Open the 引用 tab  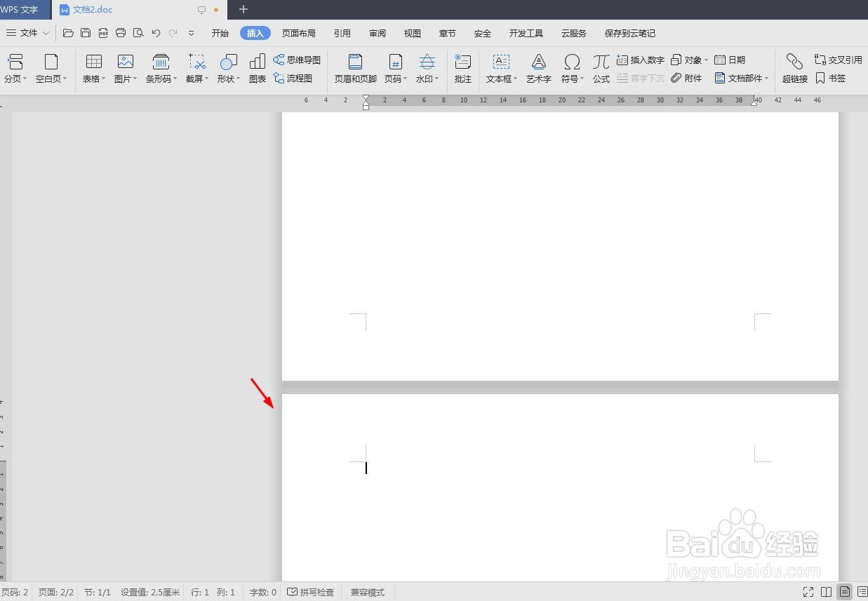(x=342, y=33)
